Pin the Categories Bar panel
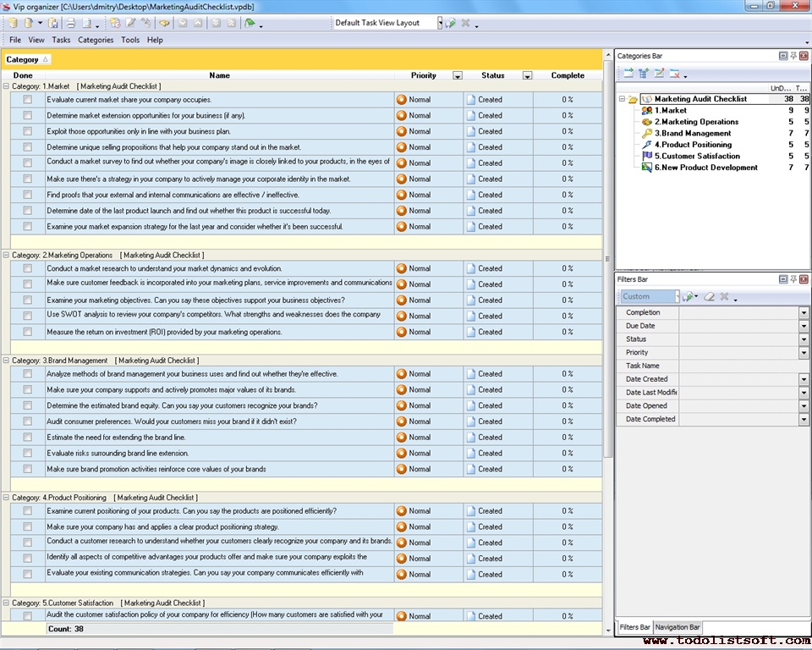The image size is (812, 650). (793, 56)
